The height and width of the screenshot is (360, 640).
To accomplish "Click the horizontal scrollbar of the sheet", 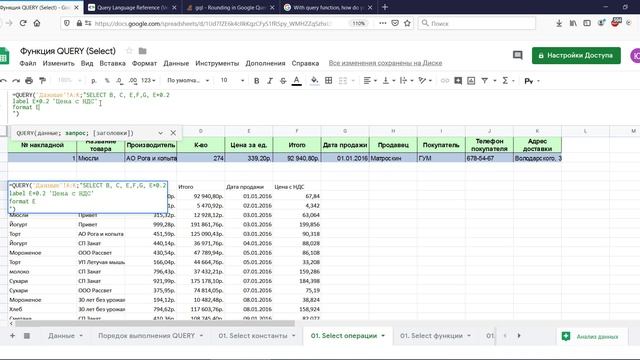I will tap(154, 324).
